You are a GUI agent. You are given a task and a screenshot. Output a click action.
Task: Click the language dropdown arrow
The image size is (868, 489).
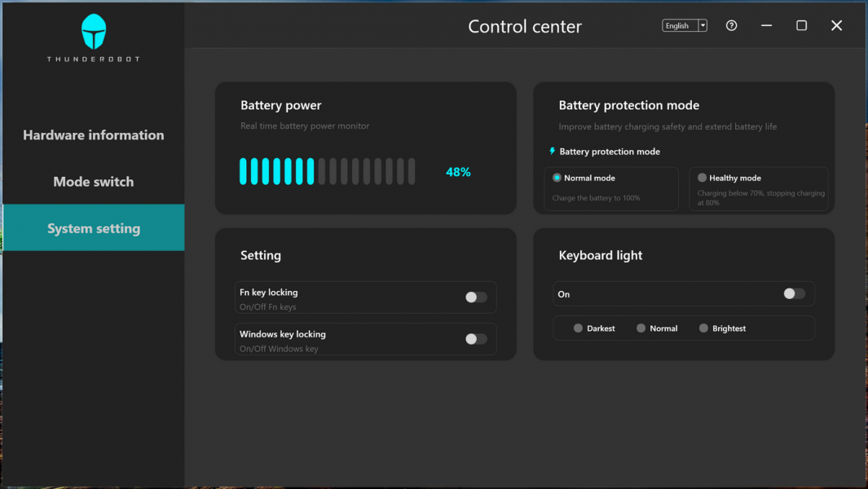pyautogui.click(x=703, y=26)
